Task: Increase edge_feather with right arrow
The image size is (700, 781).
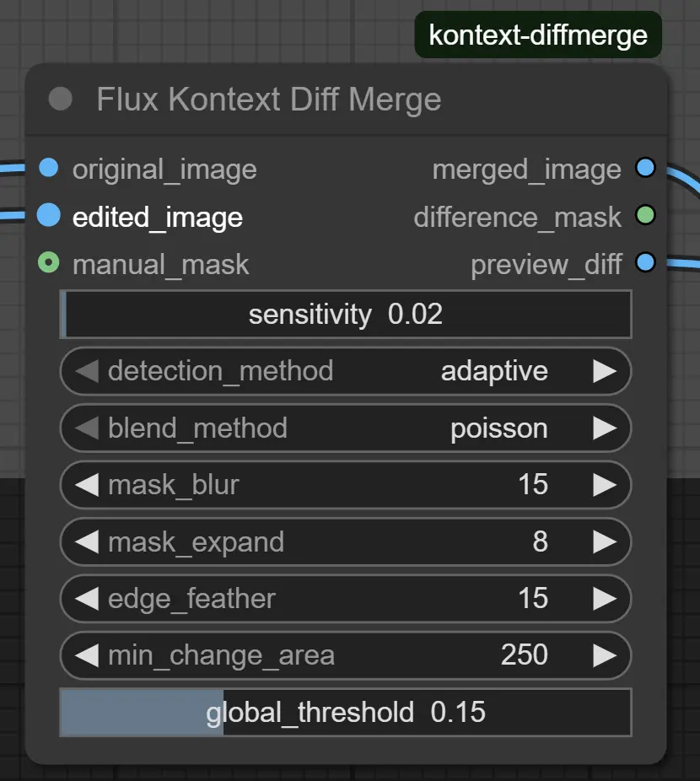Action: [604, 599]
